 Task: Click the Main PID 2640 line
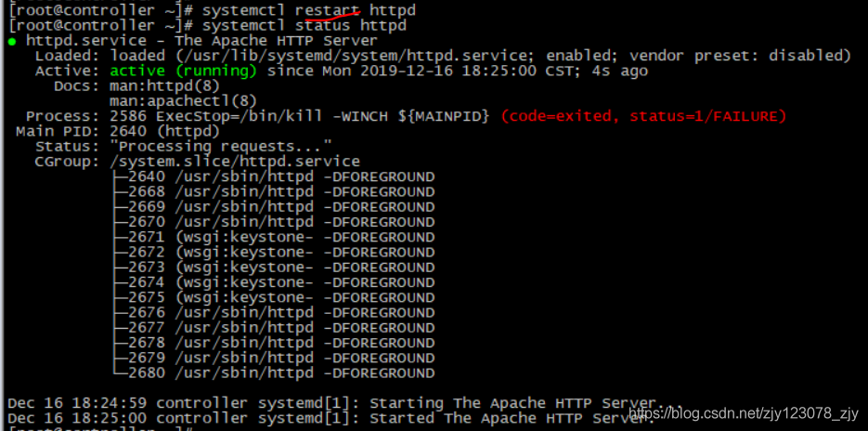click(118, 131)
